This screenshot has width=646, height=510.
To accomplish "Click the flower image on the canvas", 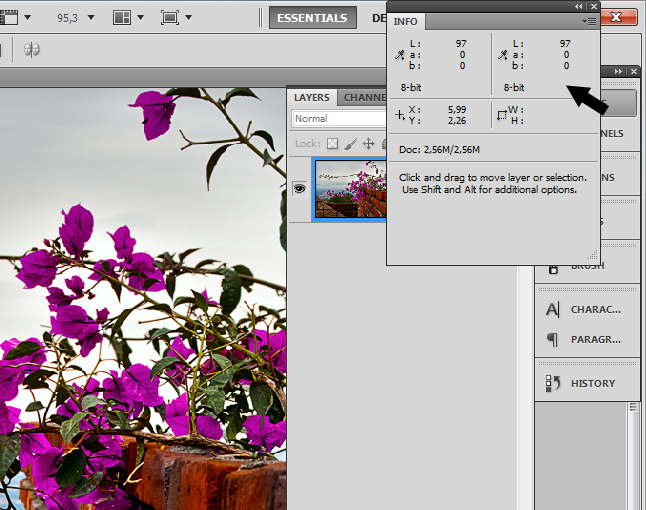I will pos(143,299).
